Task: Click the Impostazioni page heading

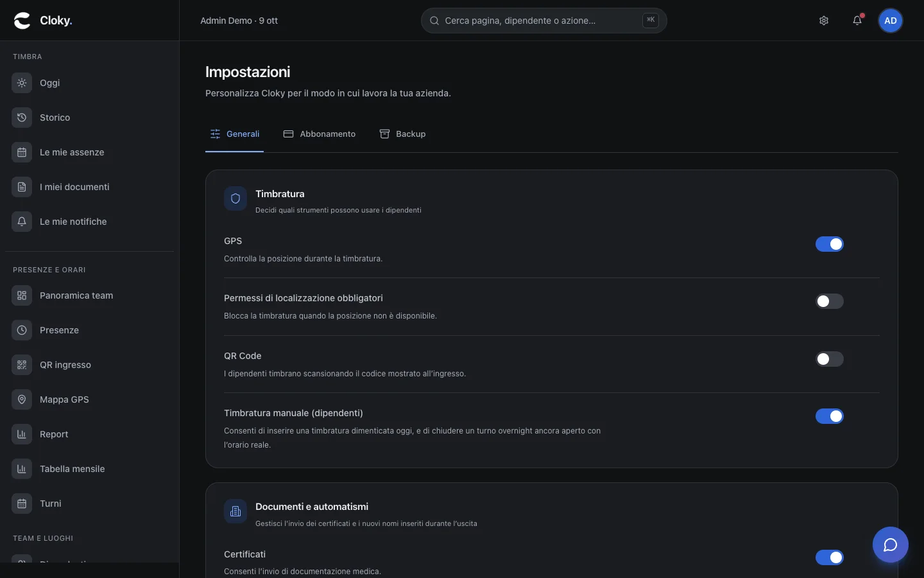Action: click(248, 72)
